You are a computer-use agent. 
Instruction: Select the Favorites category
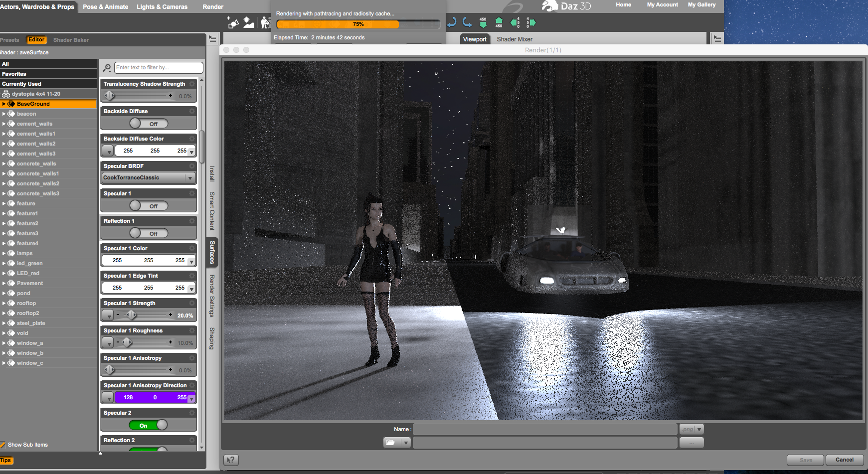[x=48, y=74]
